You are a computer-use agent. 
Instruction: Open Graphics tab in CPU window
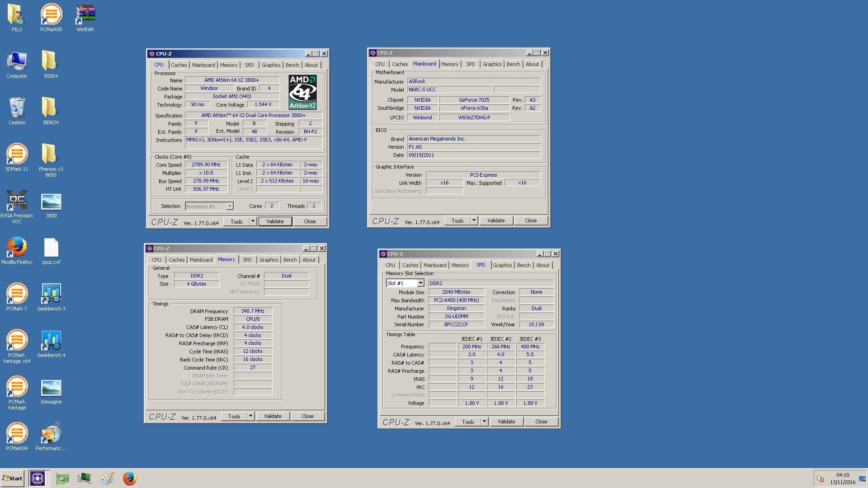(271, 65)
